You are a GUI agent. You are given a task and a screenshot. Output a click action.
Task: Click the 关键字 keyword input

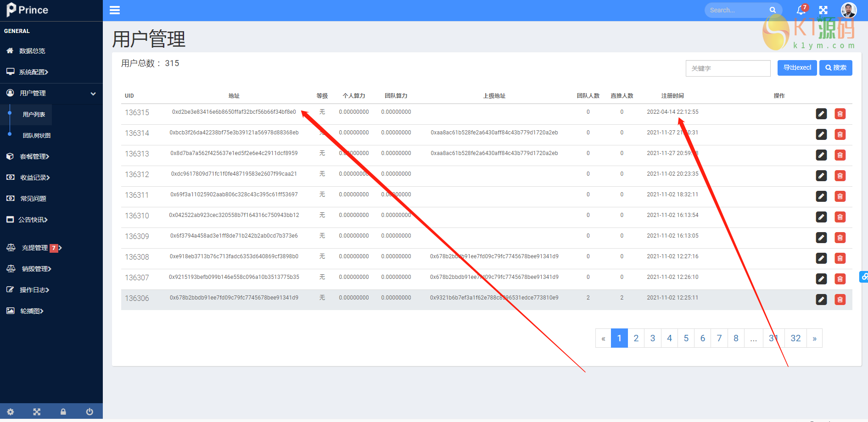[728, 68]
